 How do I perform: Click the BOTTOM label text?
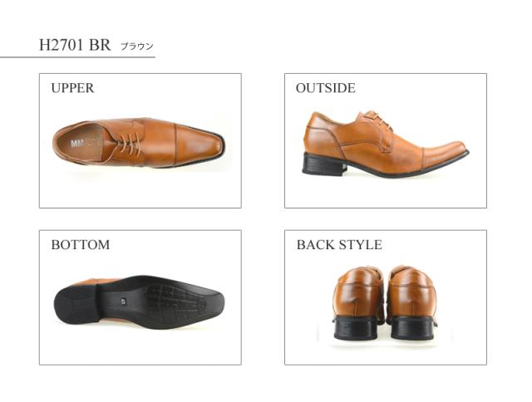[x=81, y=245]
